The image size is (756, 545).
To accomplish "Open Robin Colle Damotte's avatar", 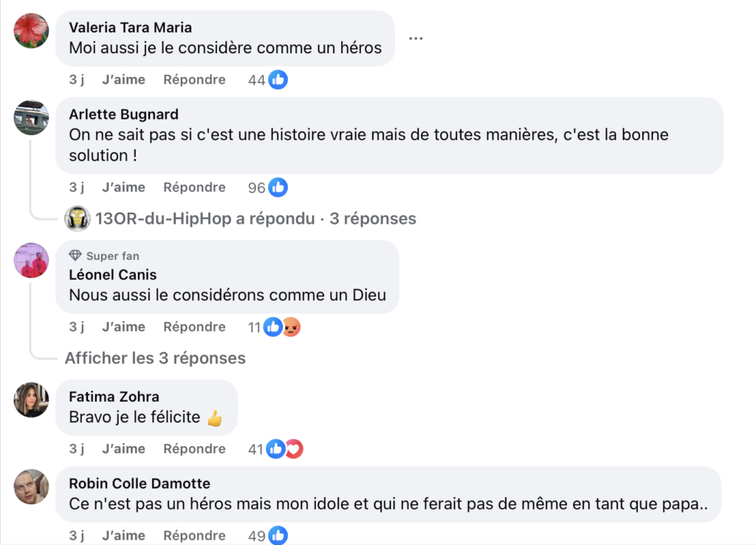I will pyautogui.click(x=30, y=487).
